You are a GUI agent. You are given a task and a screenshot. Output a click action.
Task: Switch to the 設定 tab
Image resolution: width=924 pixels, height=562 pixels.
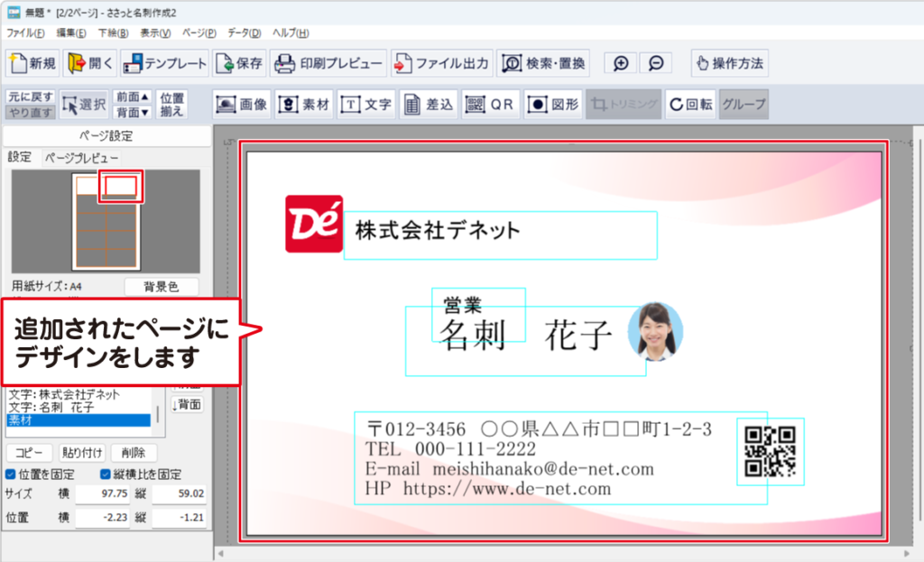click(20, 157)
